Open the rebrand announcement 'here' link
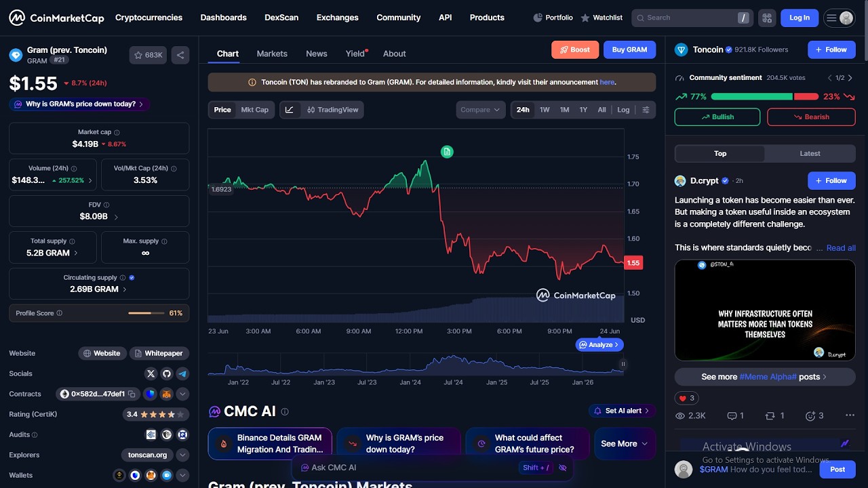The height and width of the screenshot is (488, 868). point(607,82)
